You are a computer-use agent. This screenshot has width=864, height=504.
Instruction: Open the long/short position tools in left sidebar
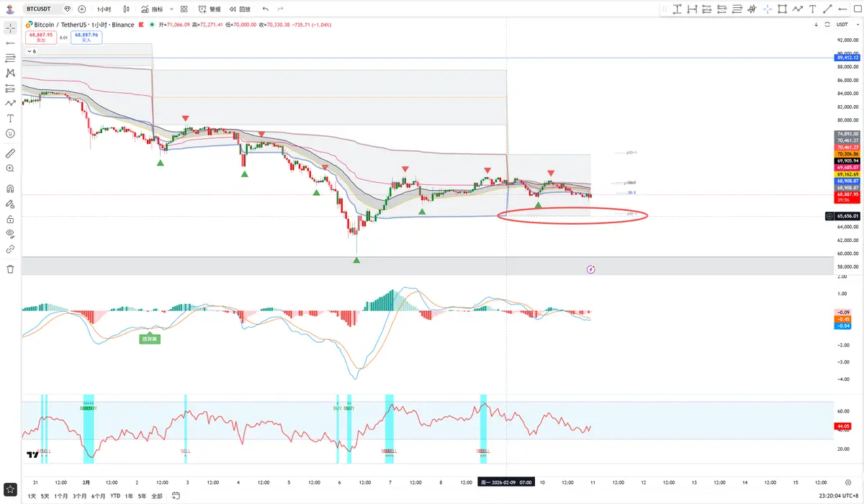pyautogui.click(x=10, y=89)
